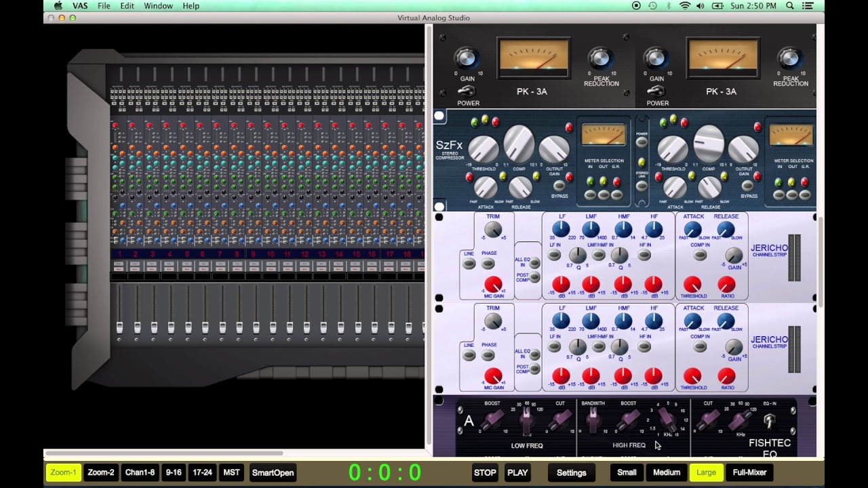Show channels 17-24
The width and height of the screenshot is (868, 488).
point(203,472)
